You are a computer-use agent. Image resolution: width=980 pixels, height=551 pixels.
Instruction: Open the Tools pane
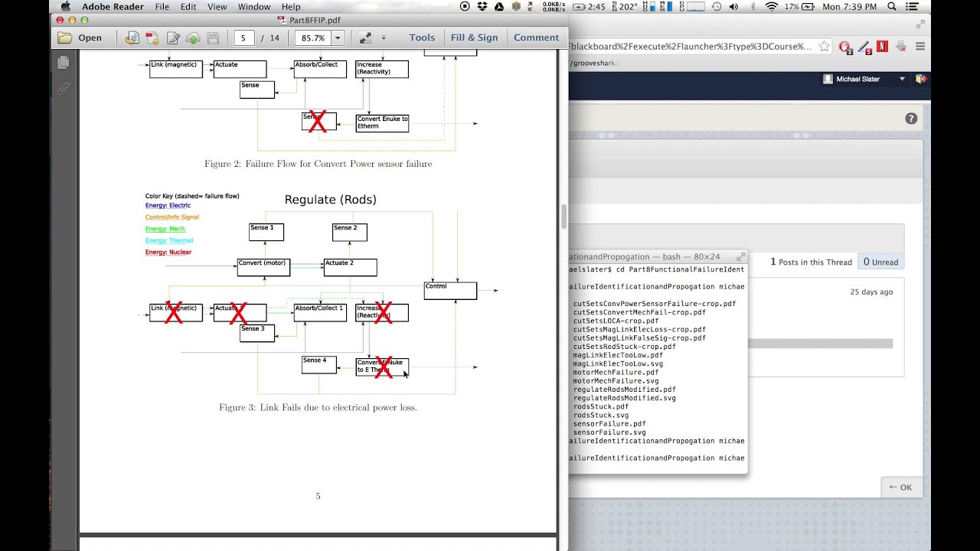(422, 37)
